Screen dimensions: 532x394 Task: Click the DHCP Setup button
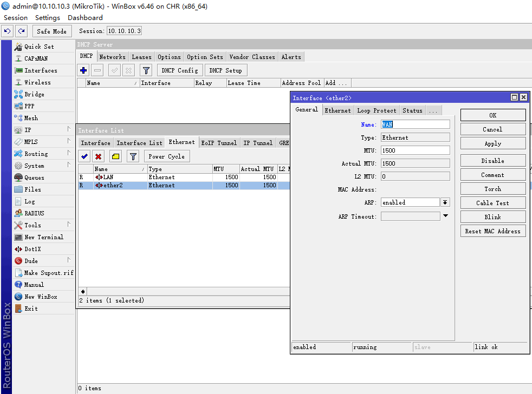coord(225,70)
